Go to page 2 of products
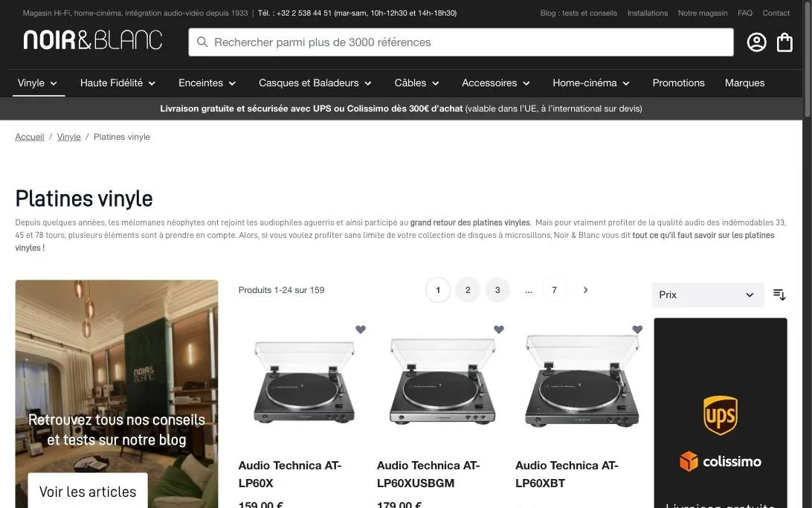 click(468, 290)
